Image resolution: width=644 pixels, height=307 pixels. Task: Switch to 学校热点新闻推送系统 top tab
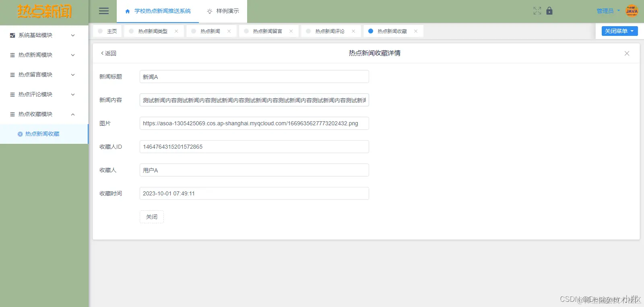(x=158, y=11)
